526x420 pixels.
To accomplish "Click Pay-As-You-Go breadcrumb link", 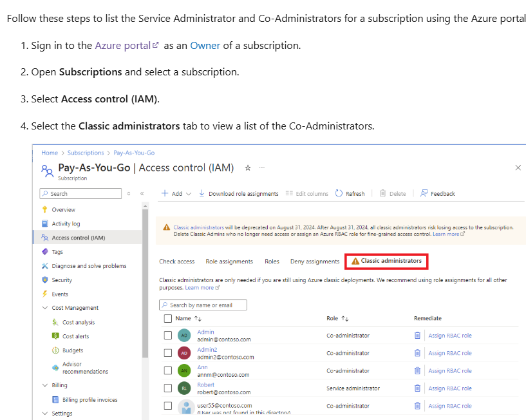I will pyautogui.click(x=134, y=153).
